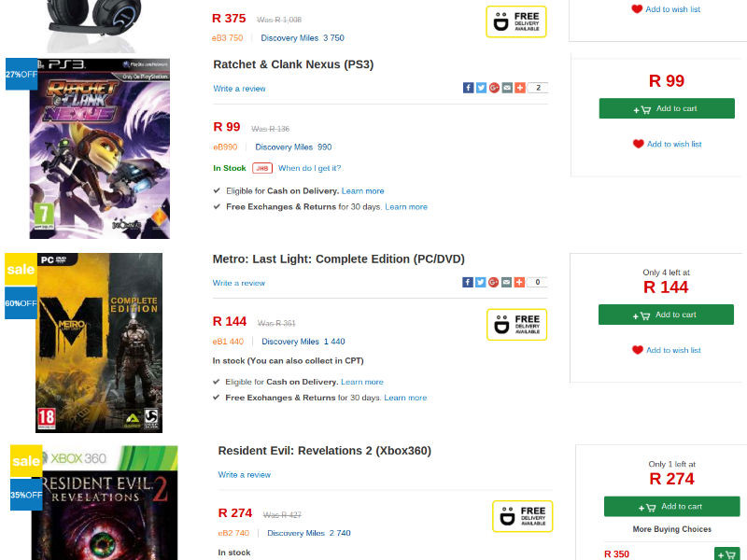This screenshot has width=747, height=560.
Task: View Resident Evil Revelations 2 cover thumbnail
Action: tap(105, 504)
